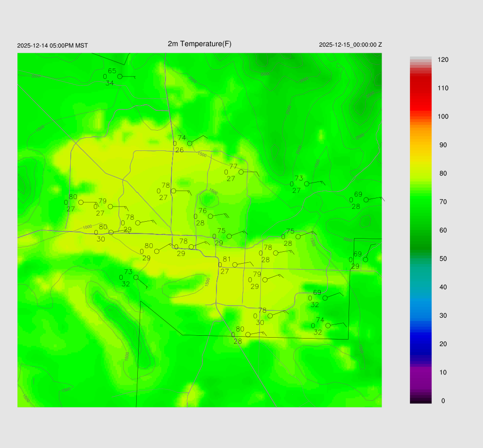Viewport: 483px width, 448px height.
Task: Click station circle with 73 over 27
Action: click(307, 184)
